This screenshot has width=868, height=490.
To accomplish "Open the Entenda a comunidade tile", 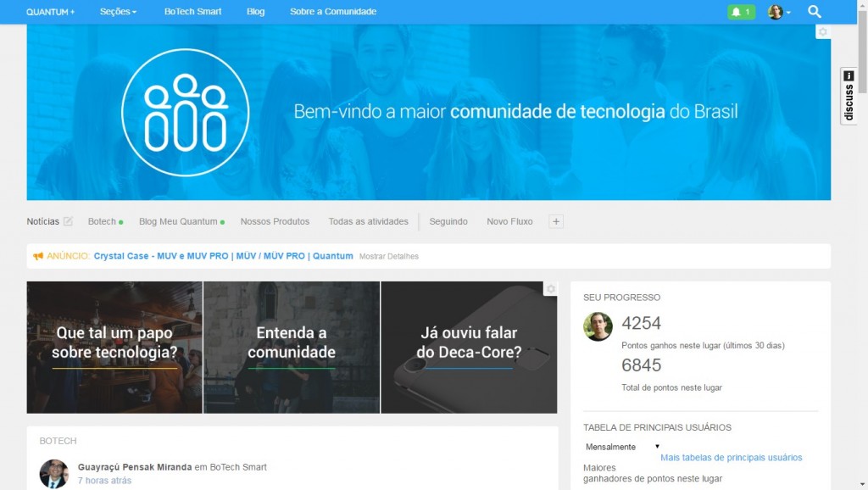I will 292,347.
